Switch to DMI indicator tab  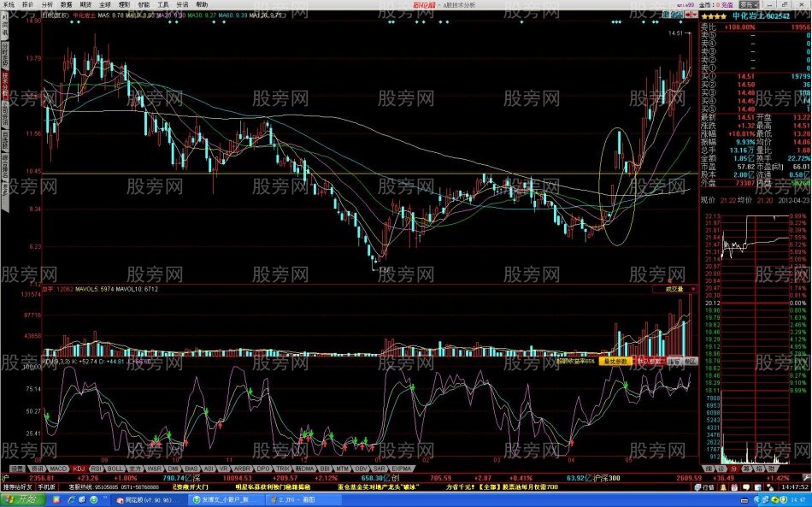coord(173,469)
